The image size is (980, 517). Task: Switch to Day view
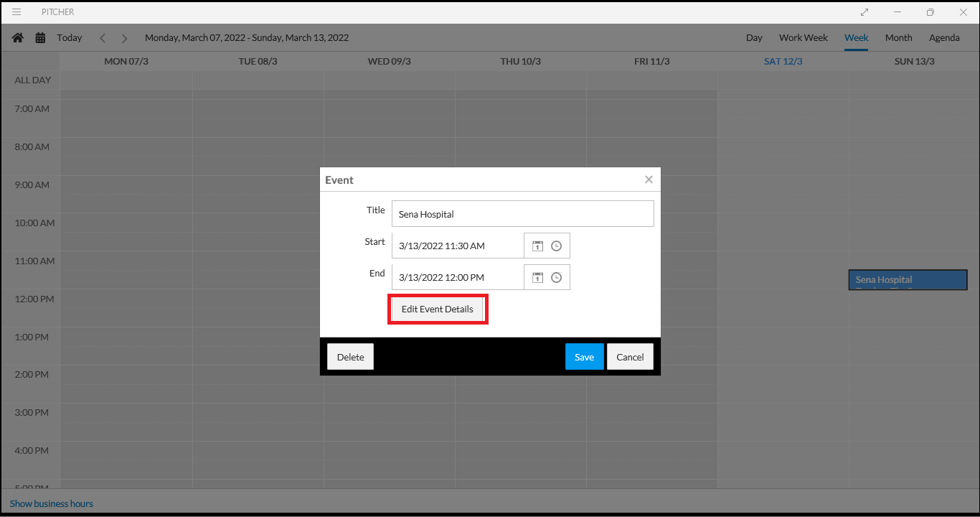(x=754, y=38)
